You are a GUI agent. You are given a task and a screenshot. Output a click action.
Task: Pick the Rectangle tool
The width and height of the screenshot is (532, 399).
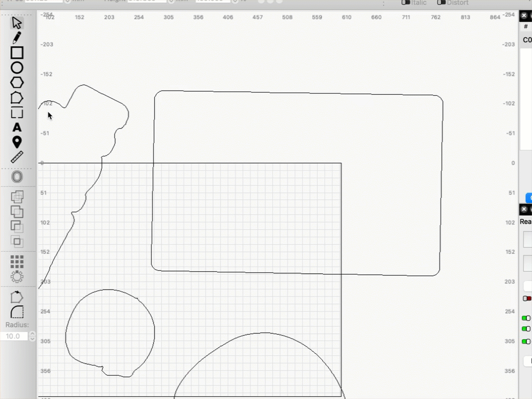pos(16,53)
